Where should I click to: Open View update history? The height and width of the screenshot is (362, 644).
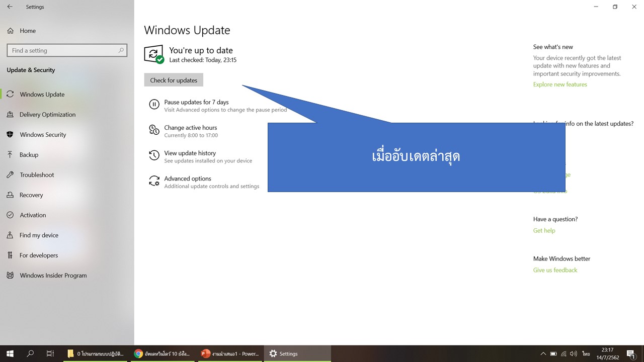pos(190,153)
